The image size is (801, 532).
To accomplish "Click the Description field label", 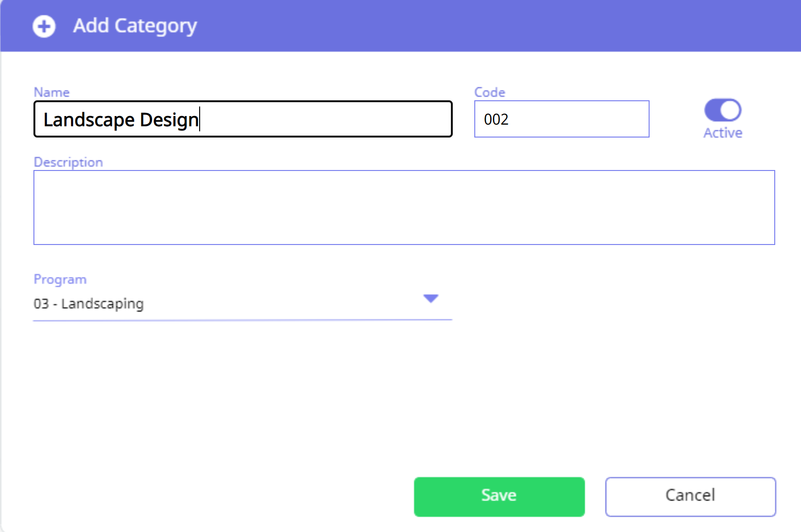I will point(68,162).
